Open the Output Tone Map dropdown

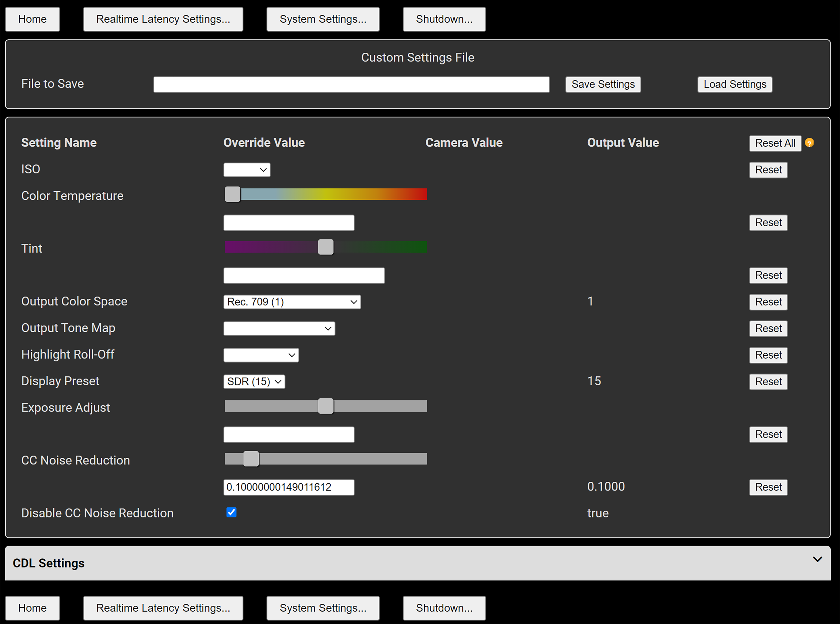[x=279, y=329]
